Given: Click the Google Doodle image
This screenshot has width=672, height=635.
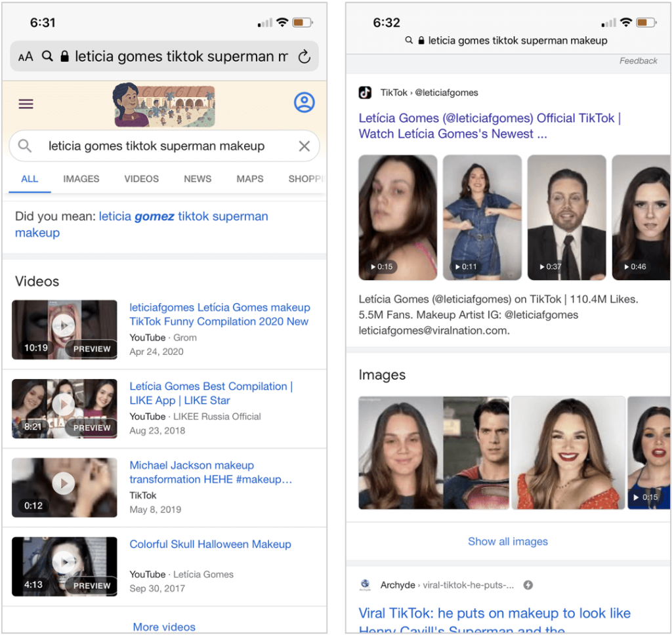Looking at the screenshot, I should 164,104.
